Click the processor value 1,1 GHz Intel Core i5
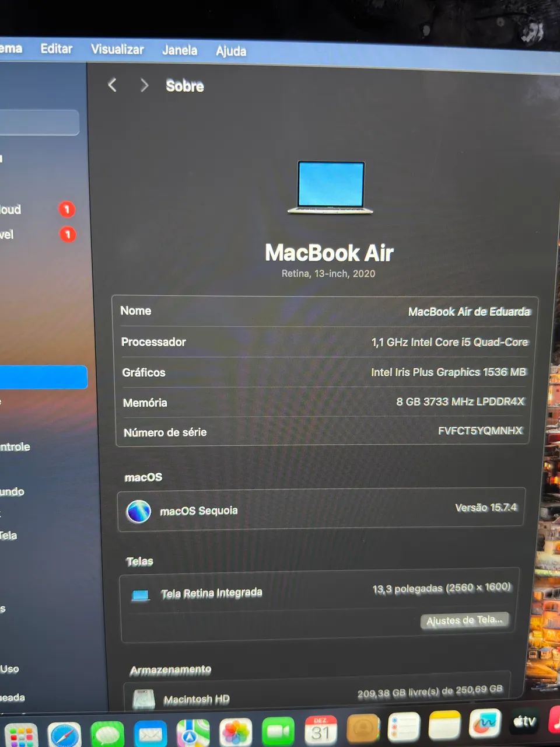The height and width of the screenshot is (747, 560). point(450,343)
